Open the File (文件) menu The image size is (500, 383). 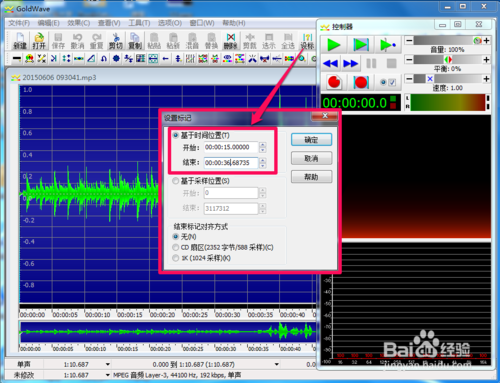click(19, 23)
